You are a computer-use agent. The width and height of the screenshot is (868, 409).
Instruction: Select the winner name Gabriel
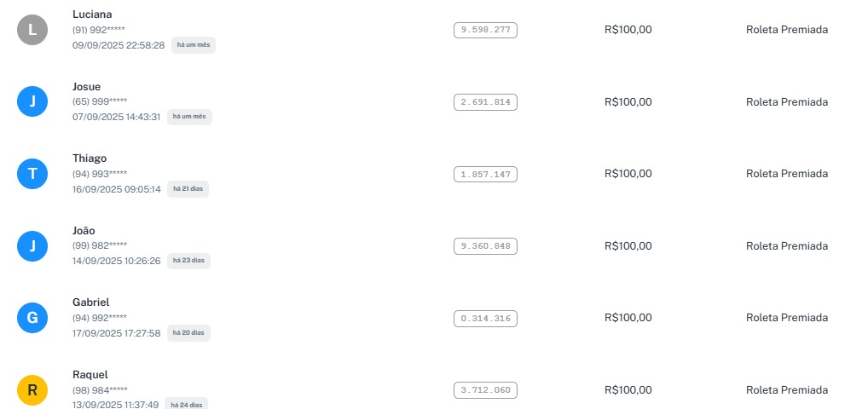[x=91, y=302]
